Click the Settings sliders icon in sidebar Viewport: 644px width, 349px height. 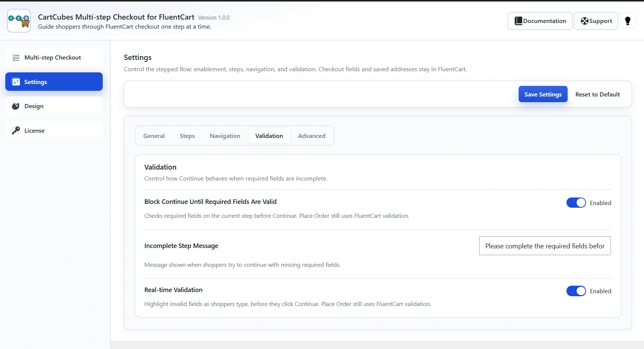click(x=16, y=82)
